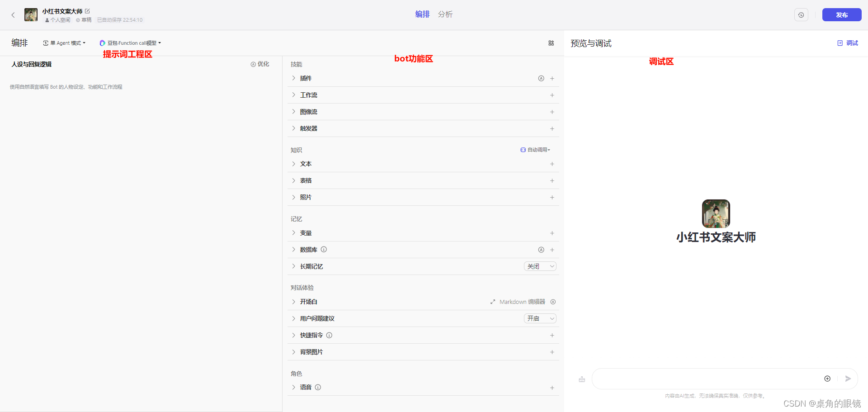Change 长期记忆 from the 关闭 dropdown
Screen dimensions: 868x412
pyautogui.click(x=540, y=266)
